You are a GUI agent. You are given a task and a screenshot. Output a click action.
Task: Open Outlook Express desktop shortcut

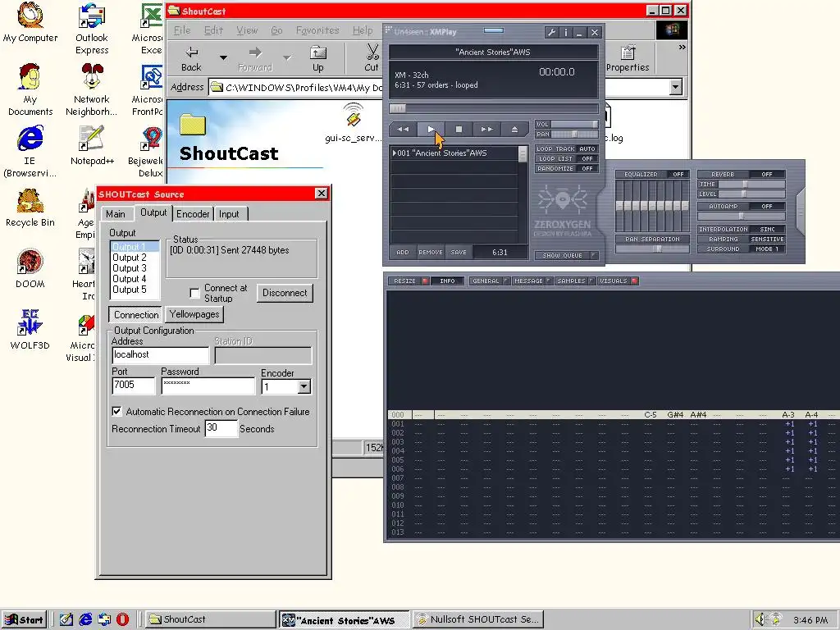click(92, 30)
